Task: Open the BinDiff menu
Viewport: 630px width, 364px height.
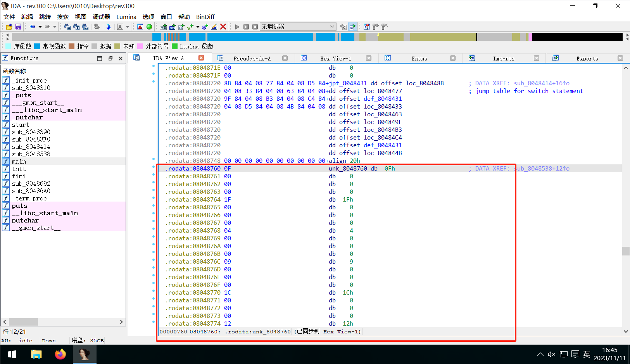Action: point(205,17)
